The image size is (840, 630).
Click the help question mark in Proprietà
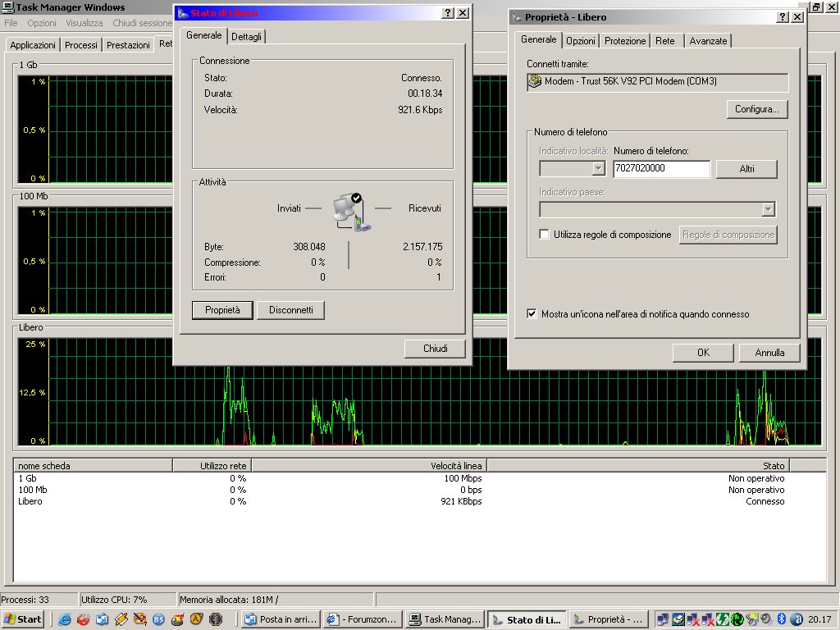783,17
